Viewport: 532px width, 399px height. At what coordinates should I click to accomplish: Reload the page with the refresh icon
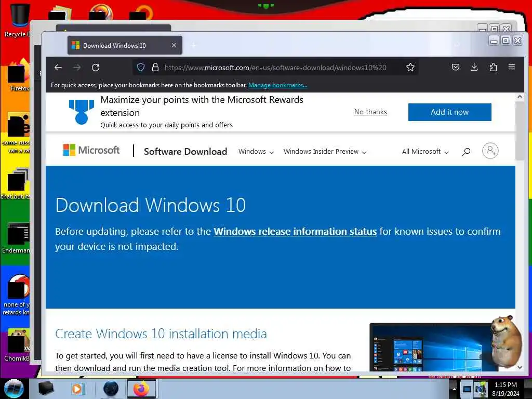[x=96, y=67]
